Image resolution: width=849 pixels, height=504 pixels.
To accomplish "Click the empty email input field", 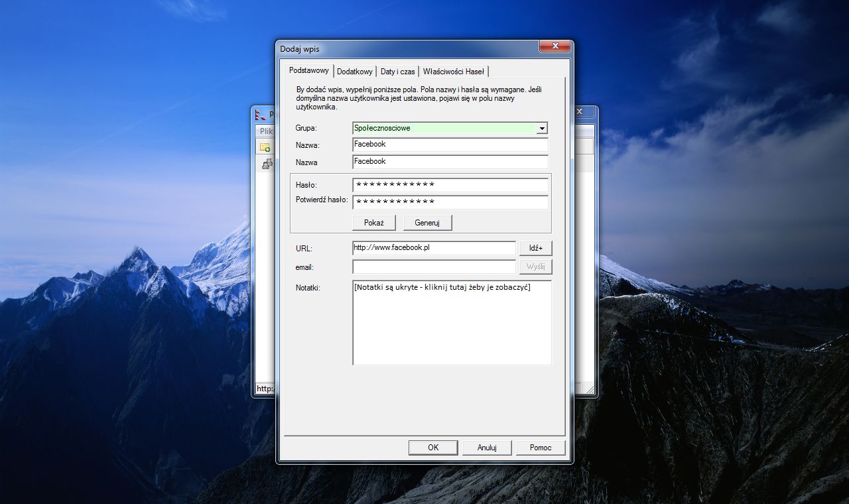I will click(x=434, y=267).
